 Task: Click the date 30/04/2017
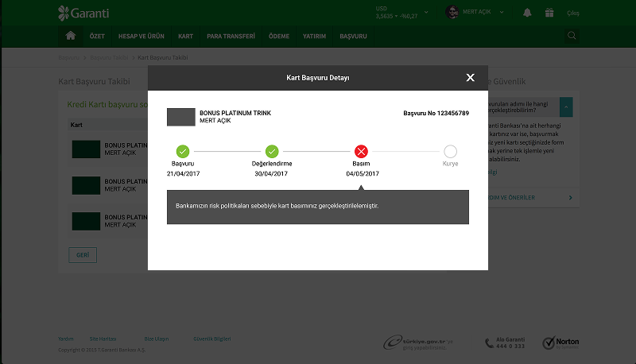[271, 173]
